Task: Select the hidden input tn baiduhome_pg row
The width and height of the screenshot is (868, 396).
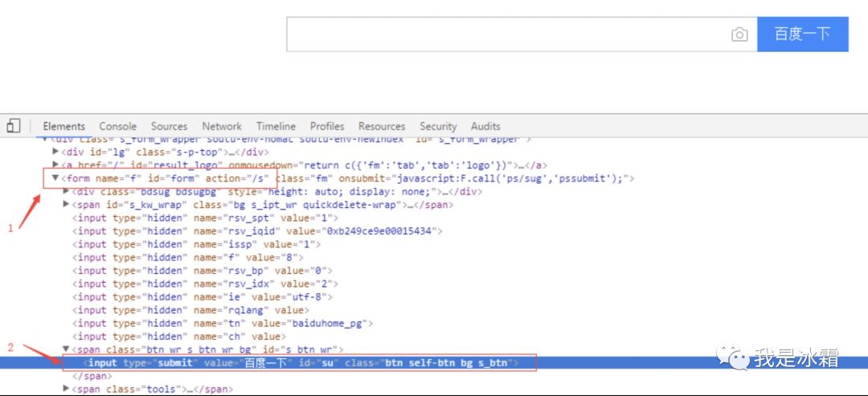Action: coord(223,324)
